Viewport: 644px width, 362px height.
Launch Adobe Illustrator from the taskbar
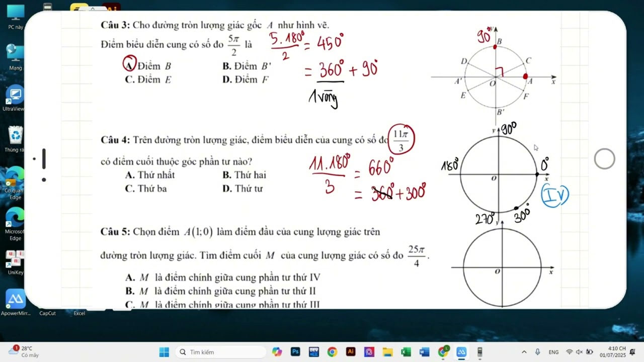[x=351, y=352]
